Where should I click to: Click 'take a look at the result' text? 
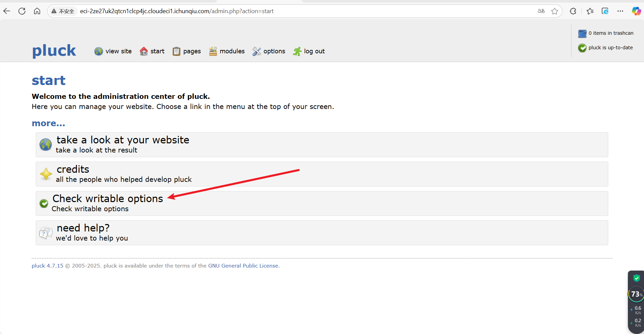tap(96, 150)
